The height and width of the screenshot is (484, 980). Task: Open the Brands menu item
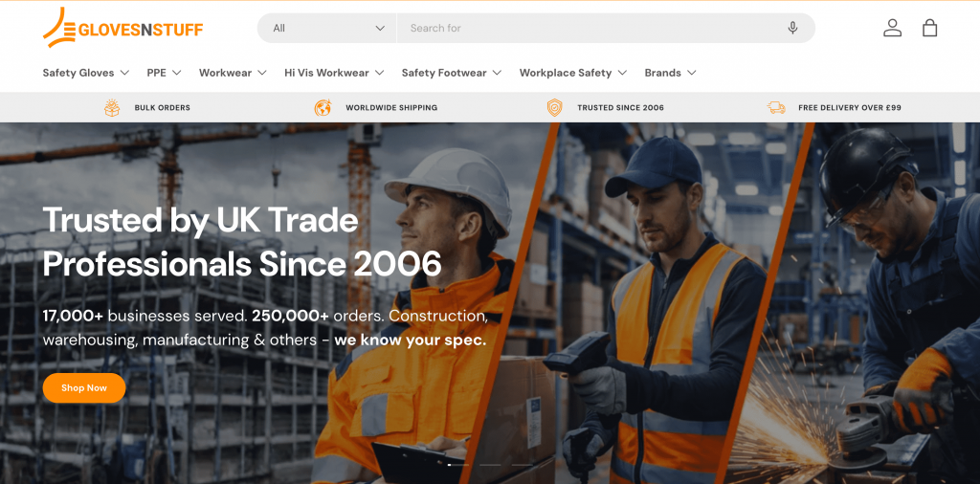click(x=671, y=73)
